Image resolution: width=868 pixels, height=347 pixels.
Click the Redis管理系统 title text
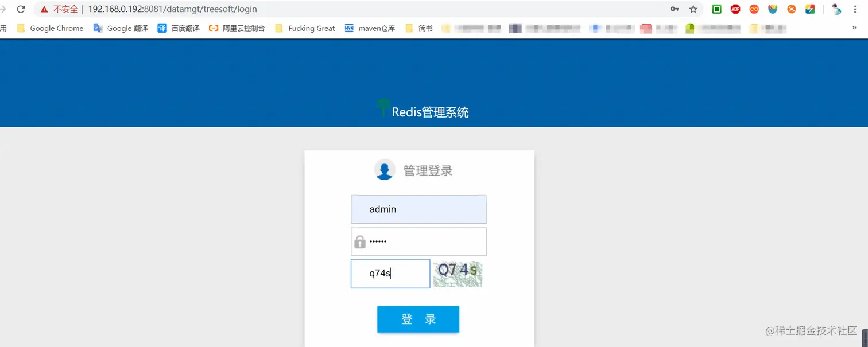(430, 112)
